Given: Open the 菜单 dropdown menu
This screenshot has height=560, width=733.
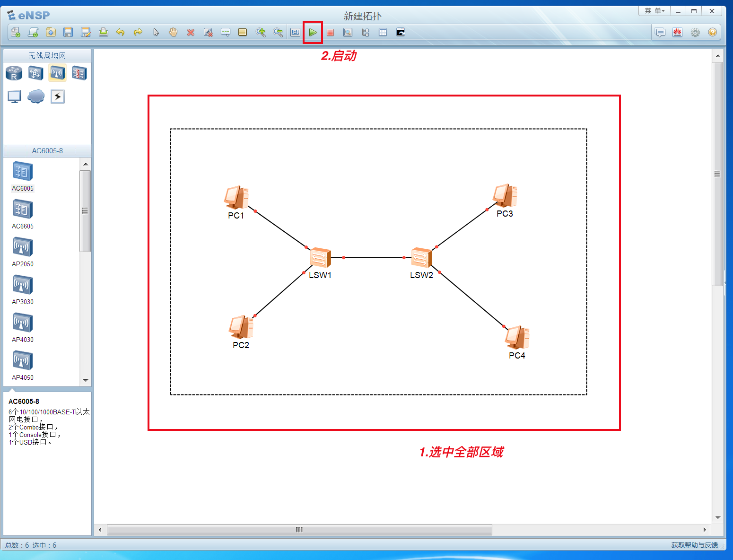Looking at the screenshot, I should tap(654, 10).
